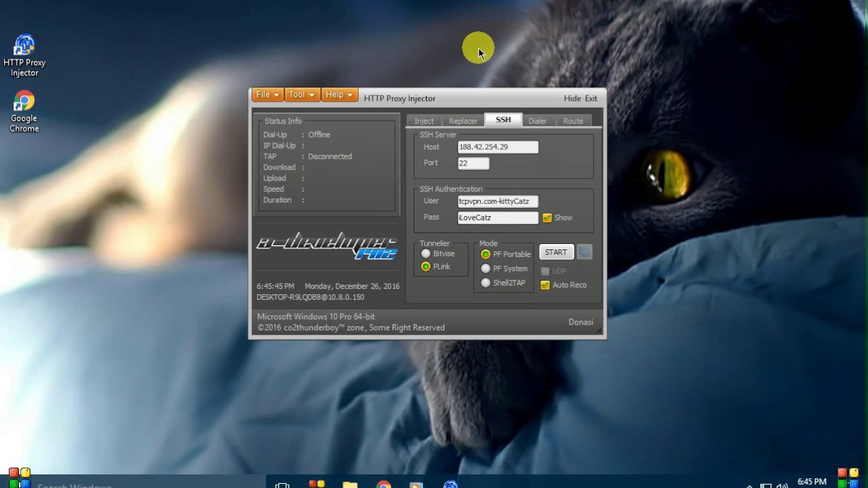868x488 pixels.
Task: Switch to the Dialer tab
Action: coord(538,121)
